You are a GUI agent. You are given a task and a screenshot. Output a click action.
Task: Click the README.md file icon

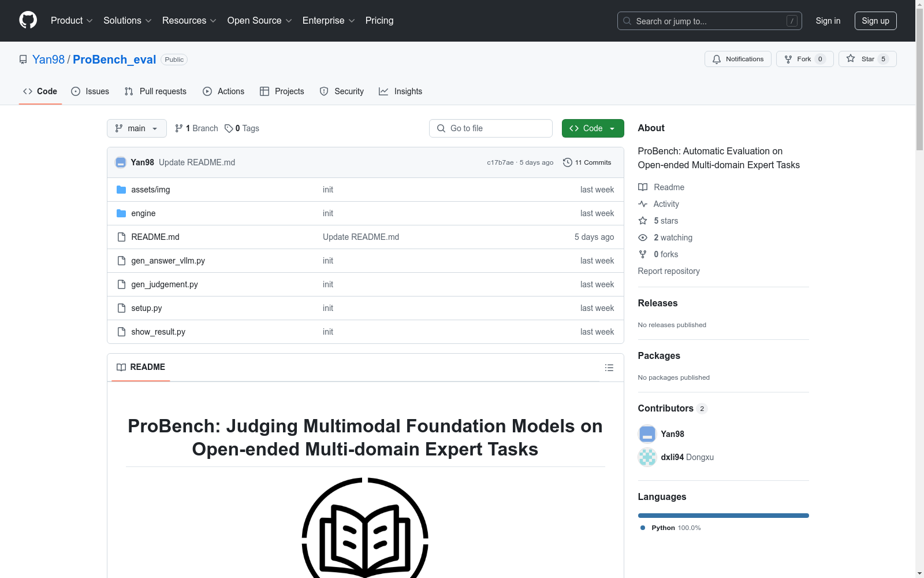pos(121,237)
